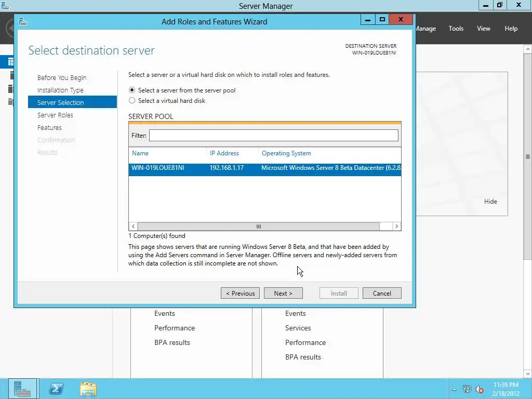
Task: Open Services in the right Server Manager tile
Action: click(x=298, y=328)
